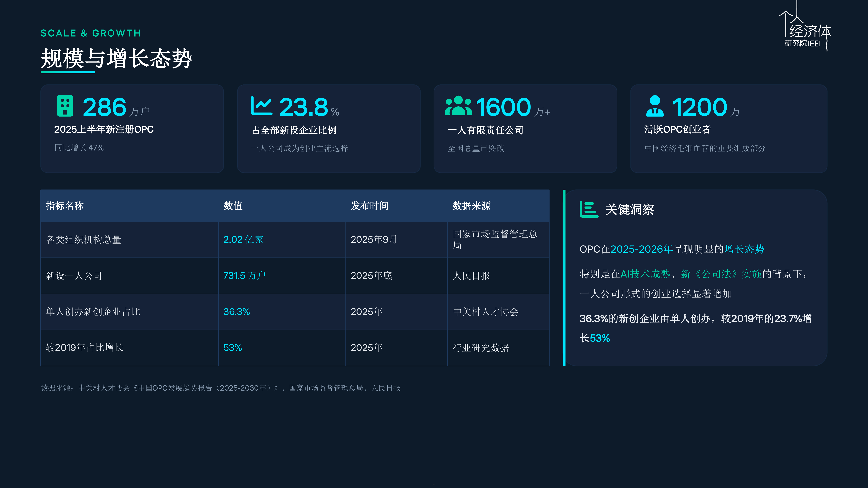
Task: Click the highlighted phrase AI技术成熟
Action: point(645,274)
